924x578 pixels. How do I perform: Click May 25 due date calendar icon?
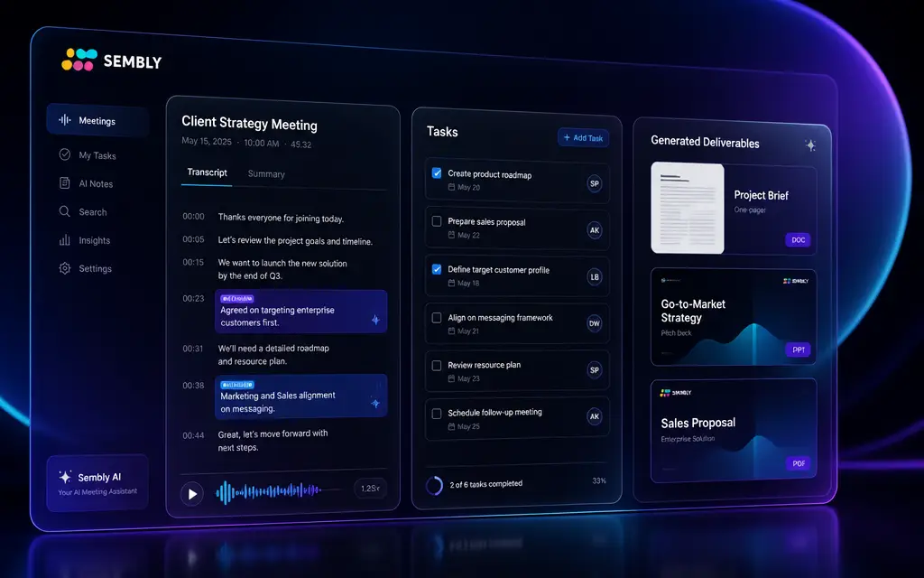pos(451,426)
